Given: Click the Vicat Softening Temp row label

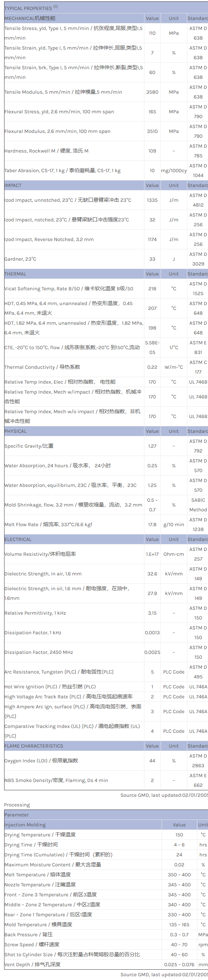Looking at the screenshot, I should pos(69,289).
